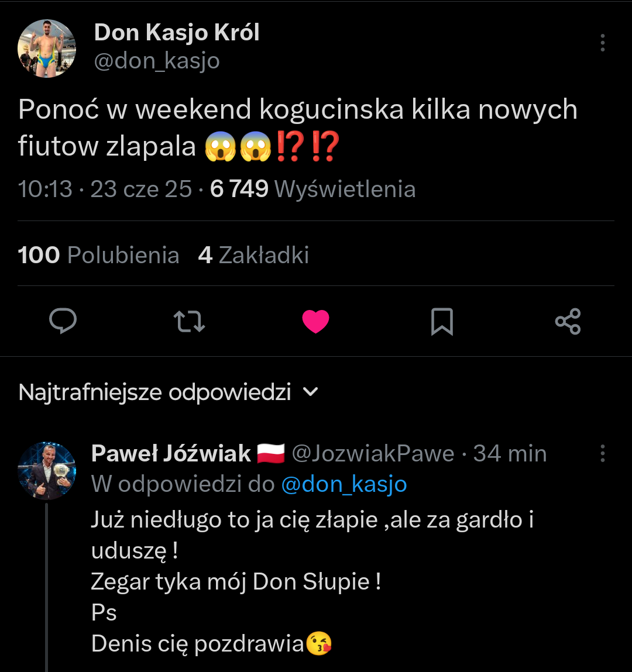The image size is (632, 672).
Task: Click the Paweł Jóźwiak reply author name
Action: (x=171, y=453)
